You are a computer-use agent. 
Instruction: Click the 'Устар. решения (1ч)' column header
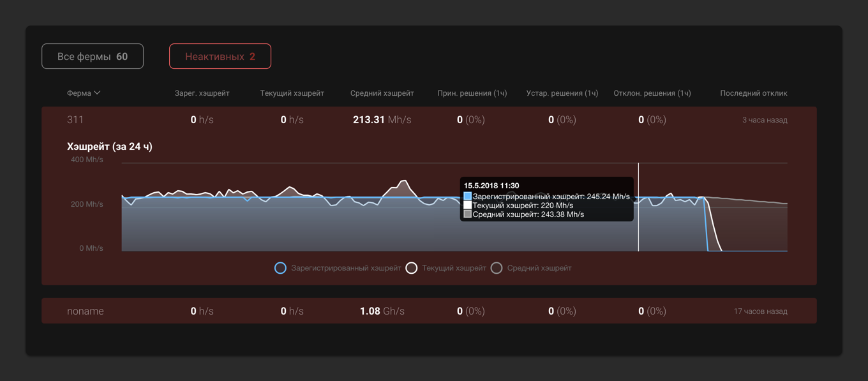[562, 93]
